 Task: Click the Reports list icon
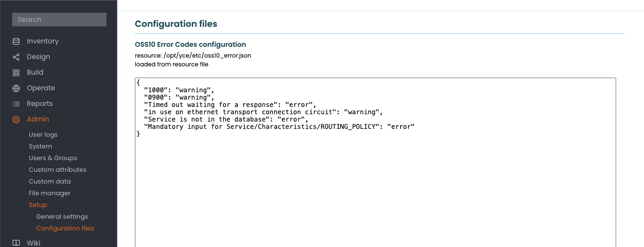coord(16,104)
